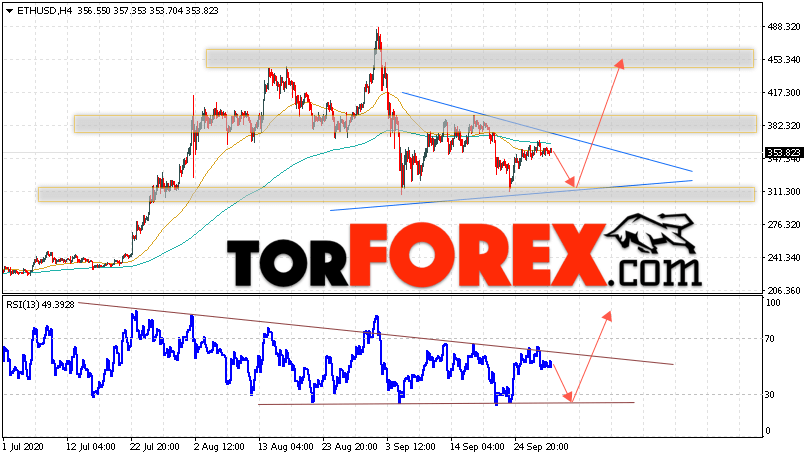The width and height of the screenshot is (808, 458).
Task: Select the ascending blue support trendline
Action: [x=511, y=195]
